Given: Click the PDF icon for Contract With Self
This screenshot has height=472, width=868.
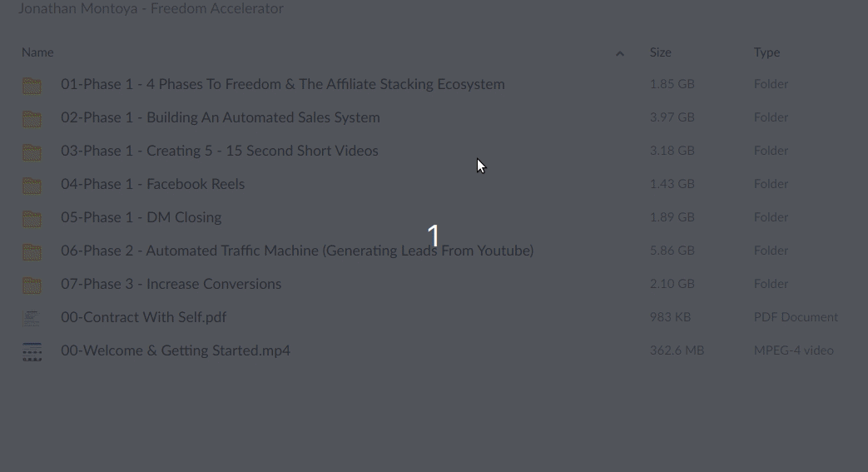Looking at the screenshot, I should pos(31,318).
